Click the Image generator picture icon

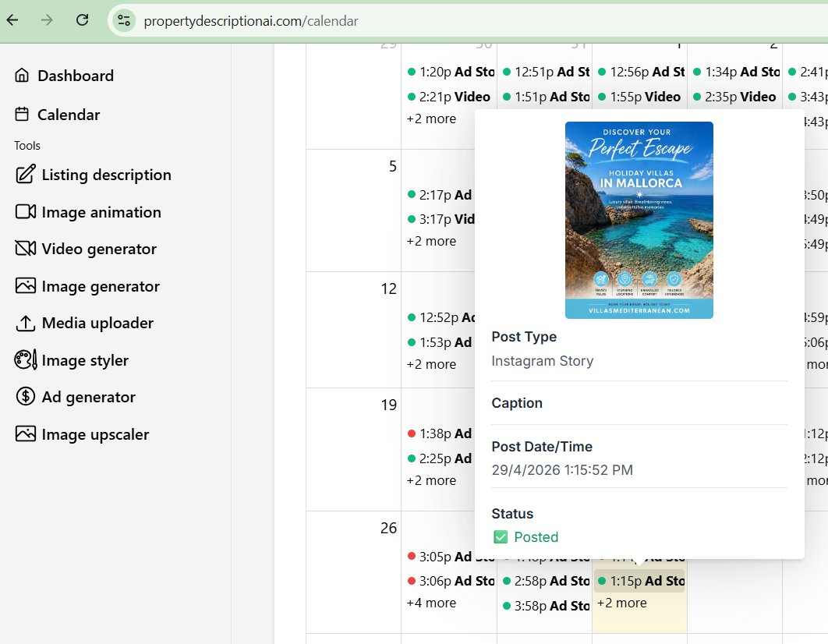26,285
